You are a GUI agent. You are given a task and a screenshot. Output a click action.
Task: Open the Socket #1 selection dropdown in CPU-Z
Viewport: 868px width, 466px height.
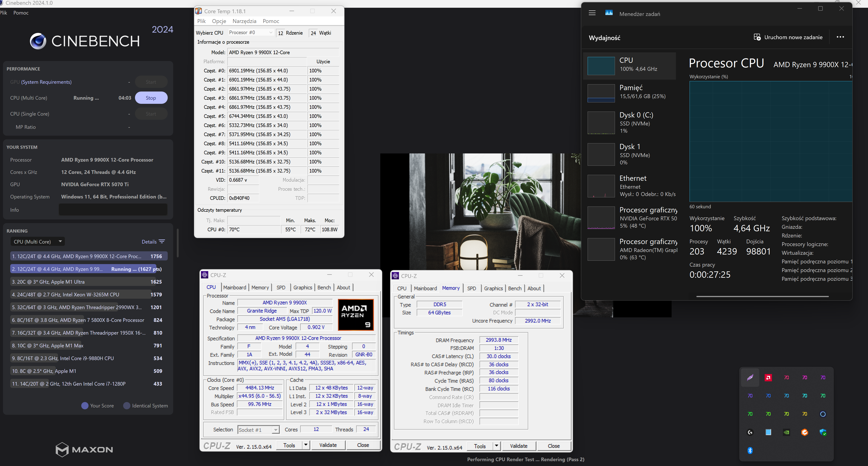pos(259,430)
